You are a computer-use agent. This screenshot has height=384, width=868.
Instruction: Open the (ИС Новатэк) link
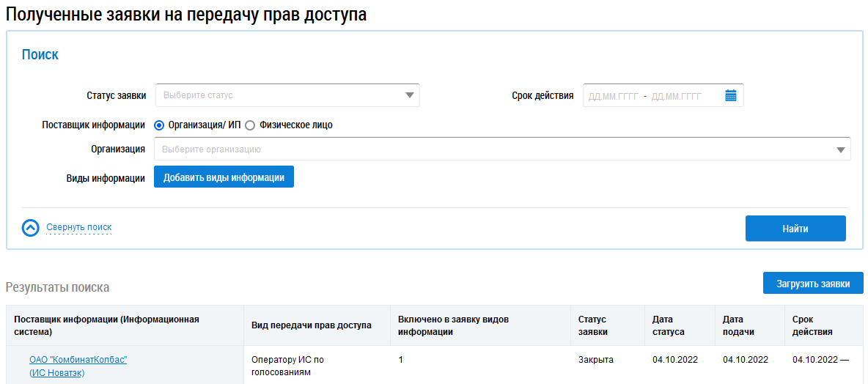click(56, 373)
